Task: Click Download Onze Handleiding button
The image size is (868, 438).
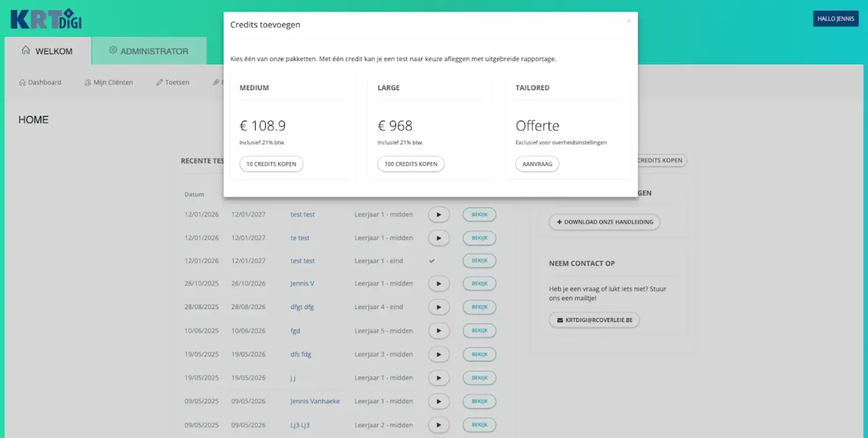Action: 604,222
